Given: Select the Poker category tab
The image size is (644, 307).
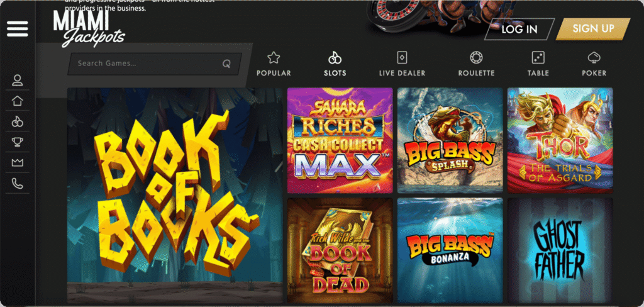Looking at the screenshot, I should 594,64.
